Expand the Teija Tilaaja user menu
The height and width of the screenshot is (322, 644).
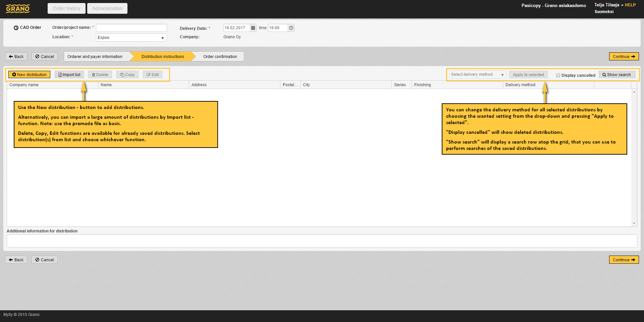tap(608, 5)
